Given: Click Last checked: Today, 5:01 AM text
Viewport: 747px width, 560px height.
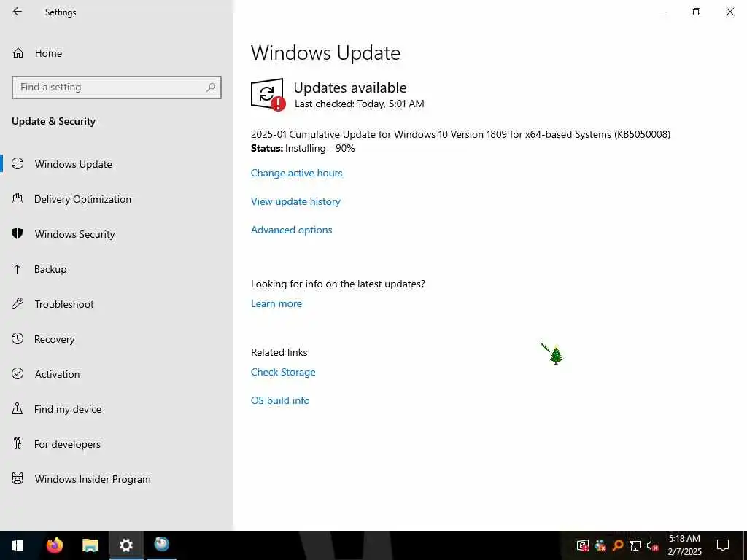Looking at the screenshot, I should click(359, 104).
